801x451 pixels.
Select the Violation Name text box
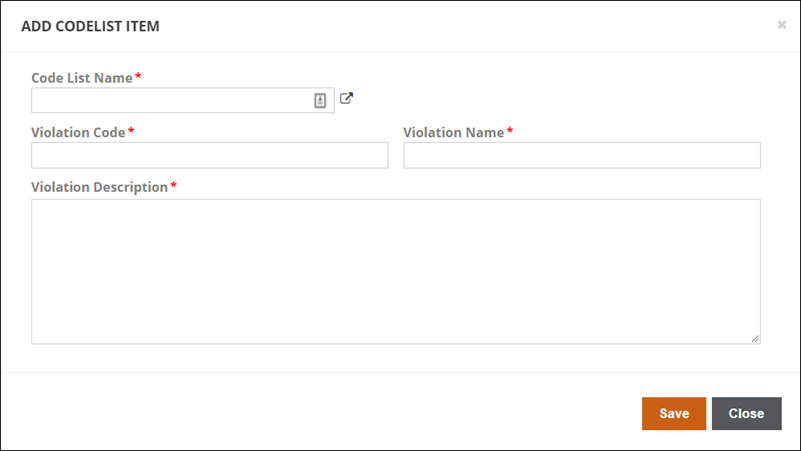pos(582,155)
